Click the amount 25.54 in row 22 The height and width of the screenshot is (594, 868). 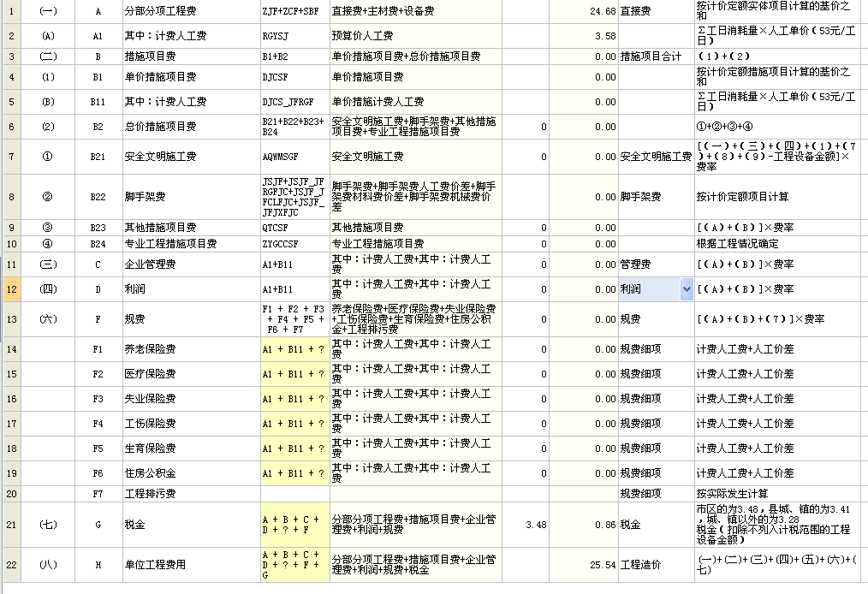pyautogui.click(x=584, y=565)
